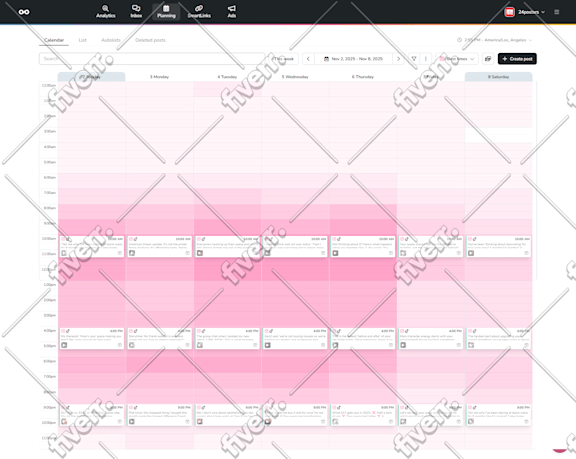Open the SmartLinks section
This screenshot has width=576, height=459.
point(199,11)
